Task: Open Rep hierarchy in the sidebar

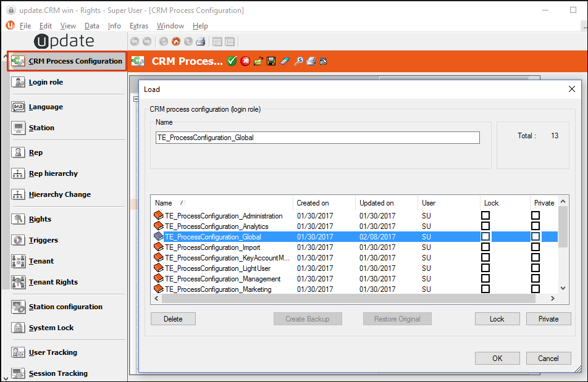Action: click(x=53, y=173)
